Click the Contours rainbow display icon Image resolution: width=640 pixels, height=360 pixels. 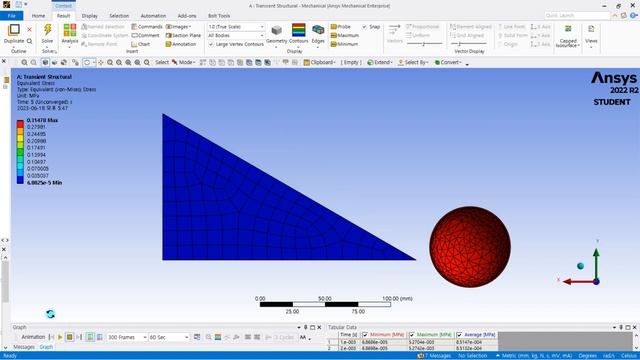(298, 30)
